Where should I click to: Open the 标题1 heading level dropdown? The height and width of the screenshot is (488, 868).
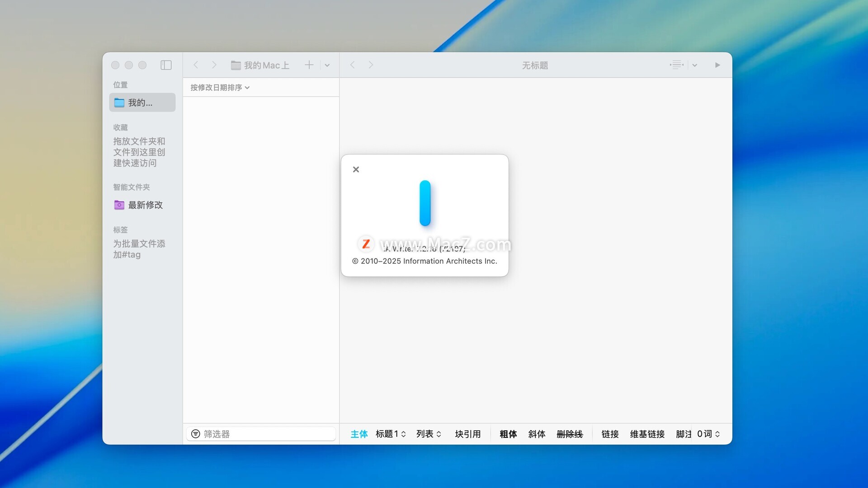pos(391,434)
